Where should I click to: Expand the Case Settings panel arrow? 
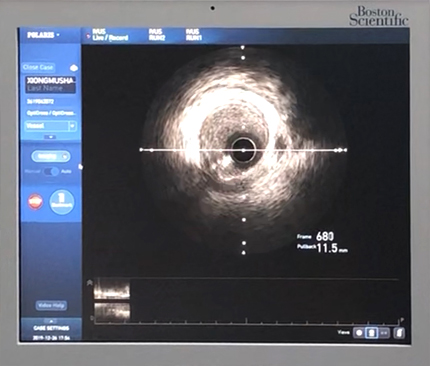click(51, 321)
